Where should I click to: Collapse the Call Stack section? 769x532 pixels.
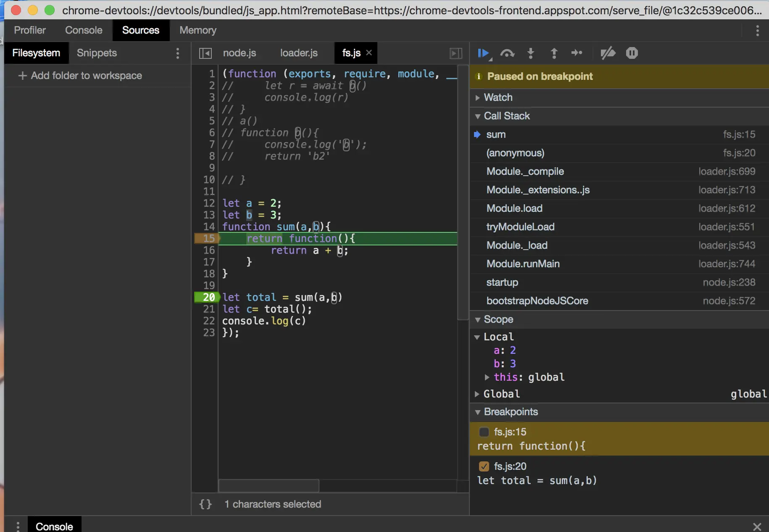tap(506, 116)
